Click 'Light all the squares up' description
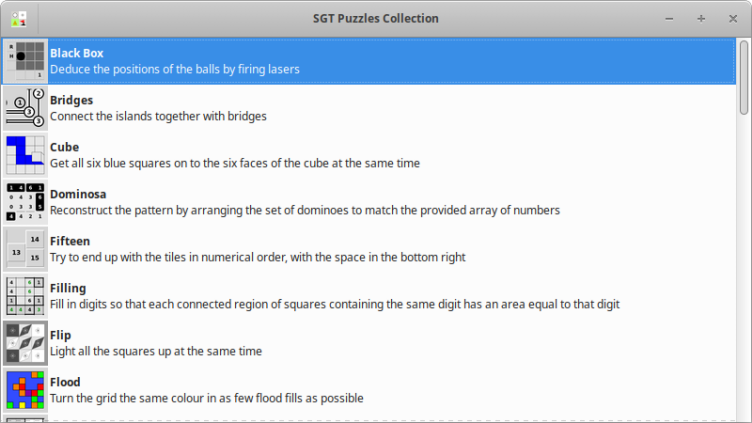752x423 pixels. point(156,351)
